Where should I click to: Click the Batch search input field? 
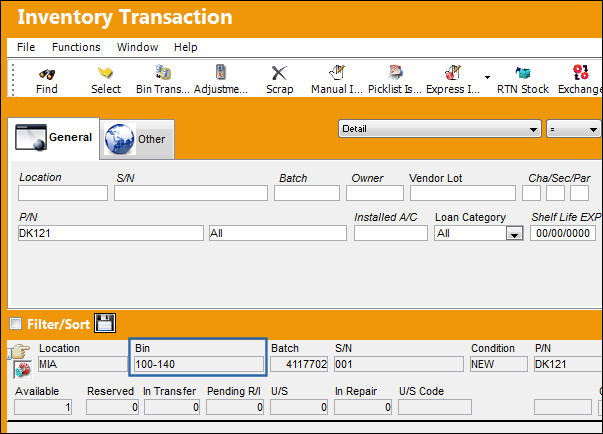[307, 193]
